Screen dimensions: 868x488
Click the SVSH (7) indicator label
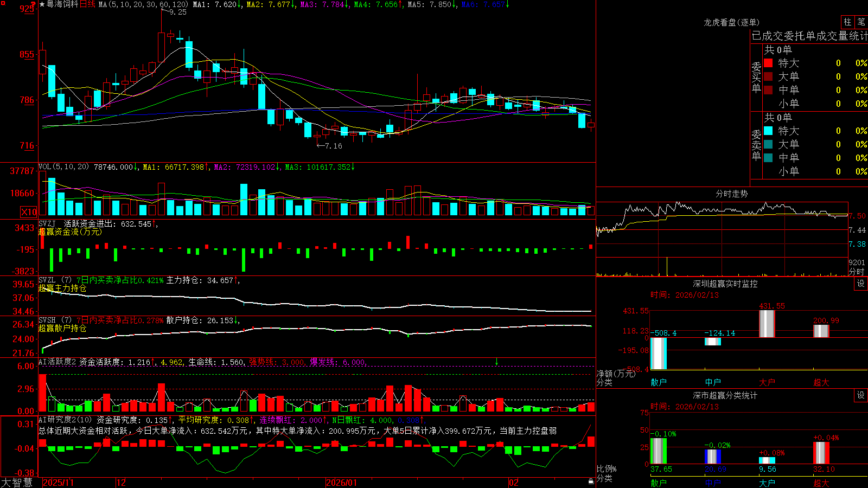point(55,320)
